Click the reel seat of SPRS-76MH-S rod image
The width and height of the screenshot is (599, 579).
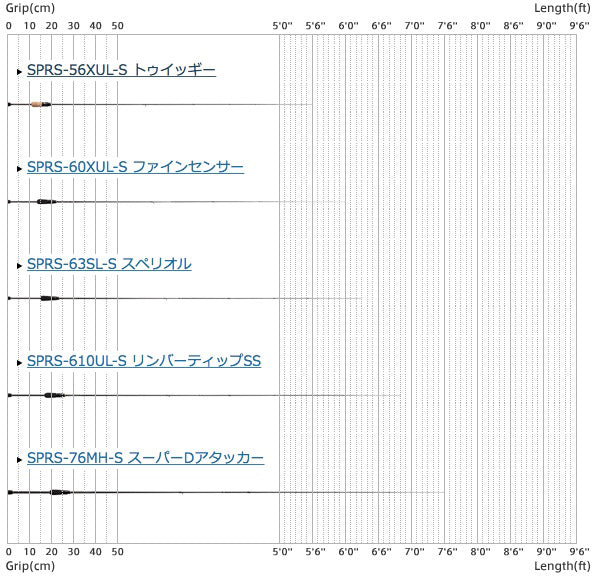(x=60, y=492)
